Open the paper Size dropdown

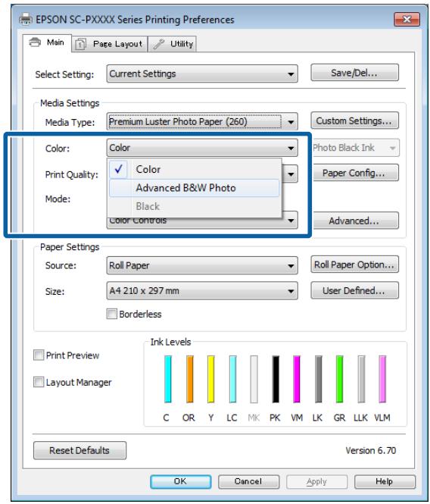click(202, 291)
